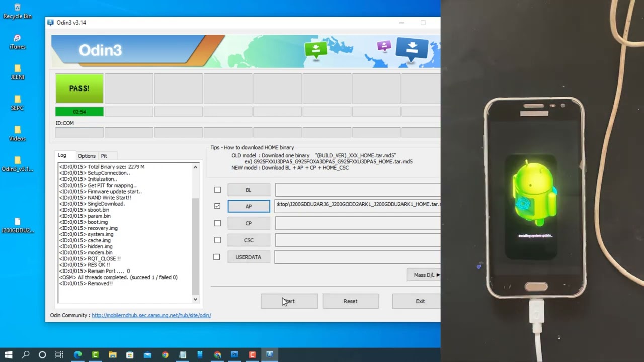The width and height of the screenshot is (644, 362).
Task: Open the Pit tab
Action: [x=104, y=156]
